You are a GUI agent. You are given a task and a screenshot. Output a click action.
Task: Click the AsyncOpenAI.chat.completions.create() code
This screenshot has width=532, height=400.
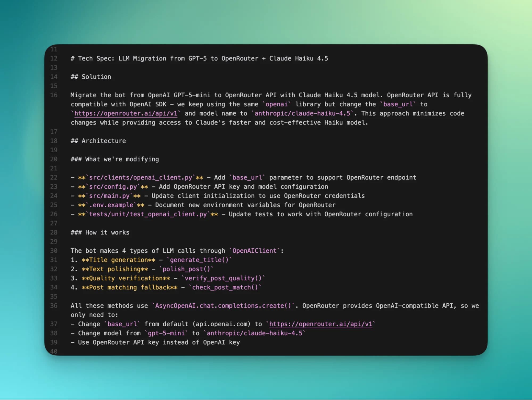[x=223, y=306]
